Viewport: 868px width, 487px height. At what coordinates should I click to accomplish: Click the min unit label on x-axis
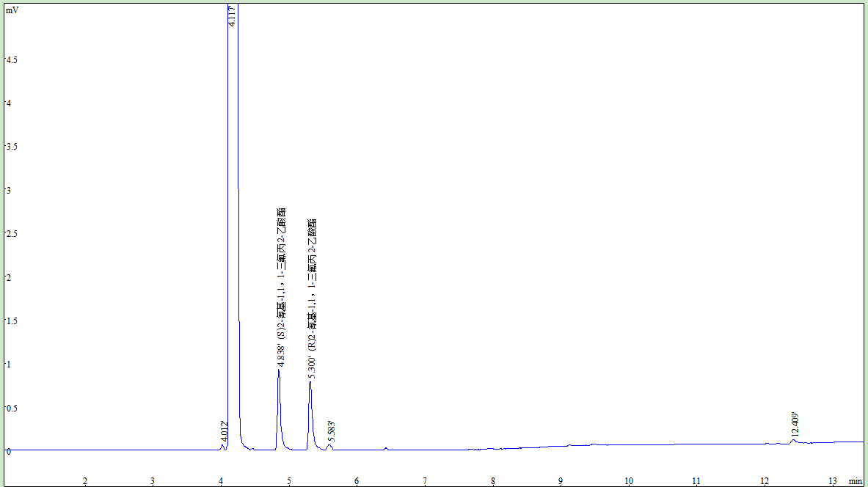[x=856, y=481]
